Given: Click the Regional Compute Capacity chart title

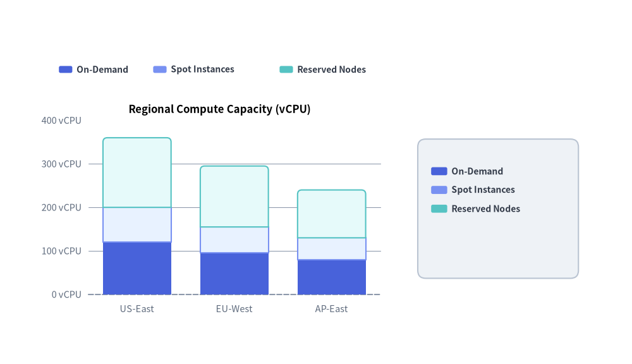Looking at the screenshot, I should [x=220, y=109].
